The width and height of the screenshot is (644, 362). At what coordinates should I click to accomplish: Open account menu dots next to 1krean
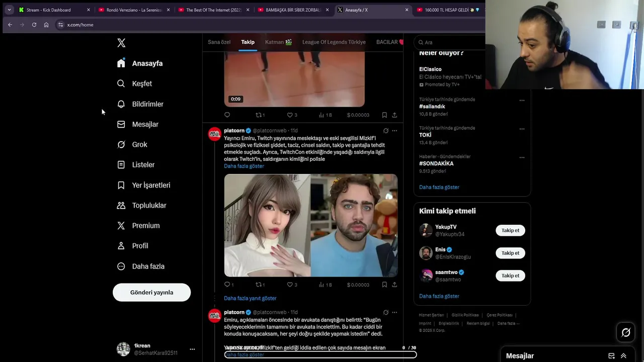pyautogui.click(x=192, y=349)
